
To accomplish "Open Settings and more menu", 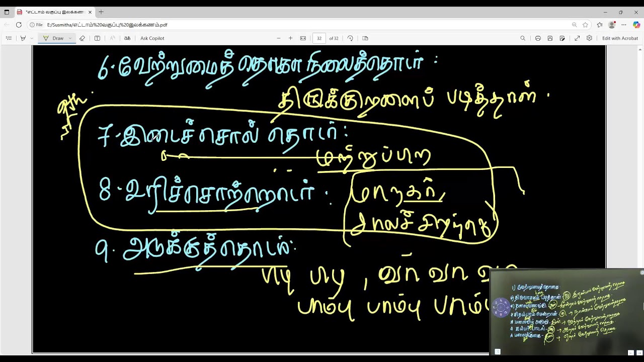I will point(624,25).
